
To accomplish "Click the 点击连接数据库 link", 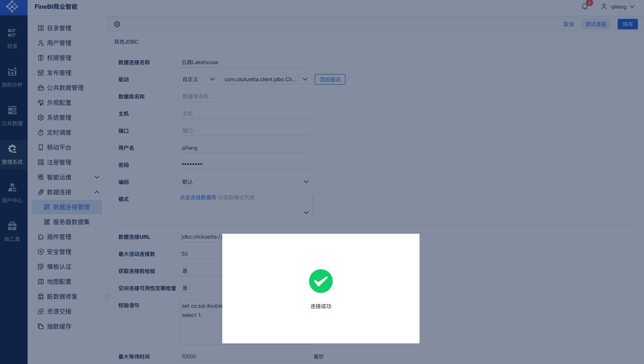I will coord(198,197).
